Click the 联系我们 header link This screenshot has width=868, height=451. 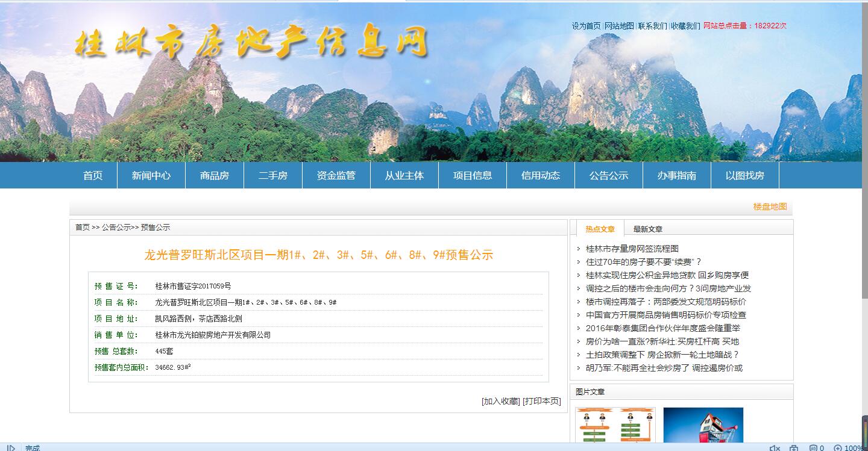[653, 26]
